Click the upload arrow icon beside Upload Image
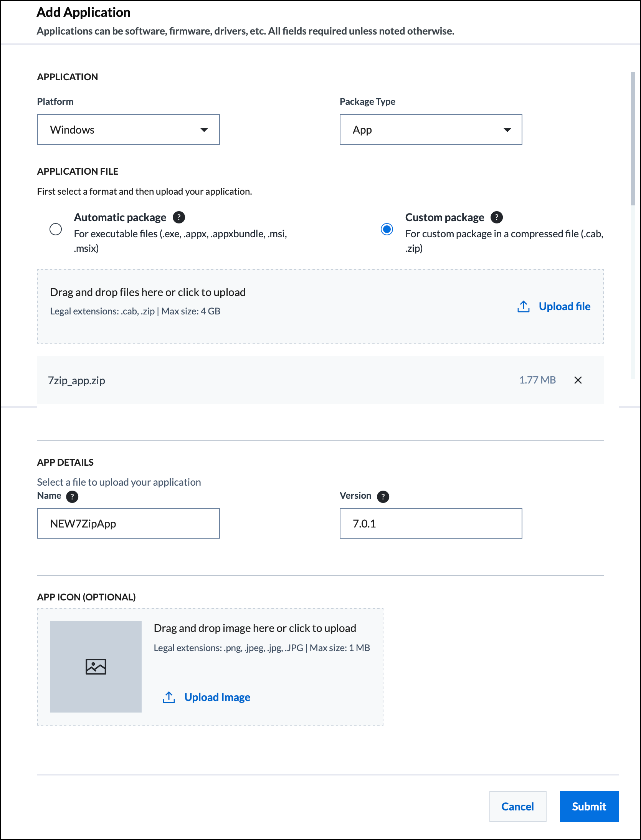 169,697
